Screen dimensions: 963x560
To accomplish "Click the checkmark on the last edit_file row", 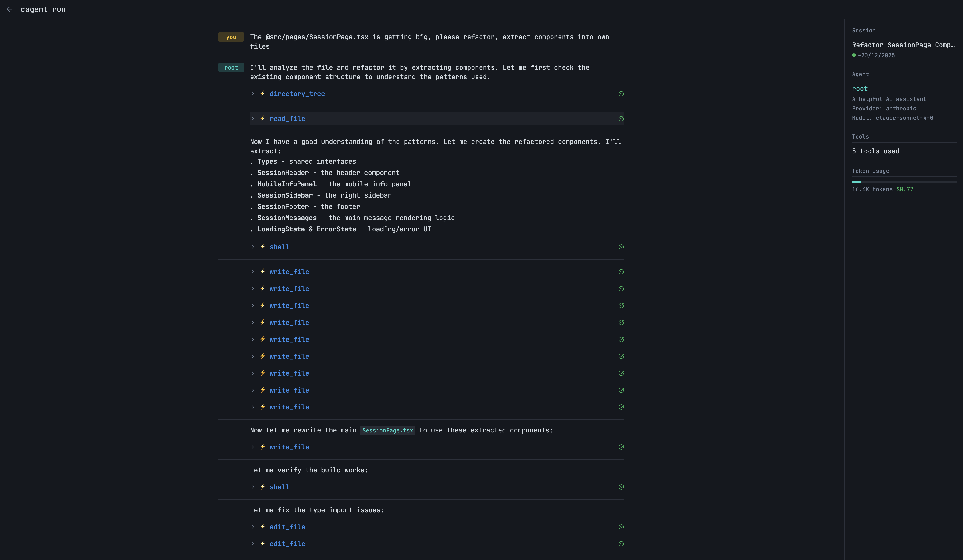I will point(621,544).
